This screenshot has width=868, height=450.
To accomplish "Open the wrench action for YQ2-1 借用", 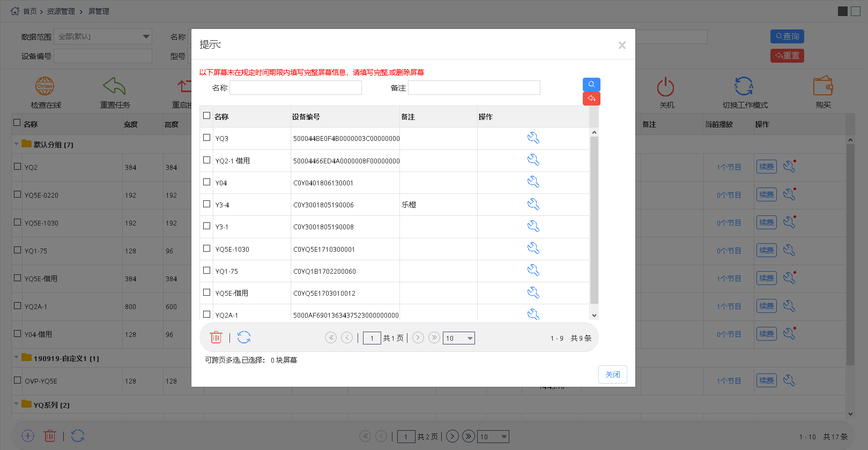I will (x=533, y=160).
